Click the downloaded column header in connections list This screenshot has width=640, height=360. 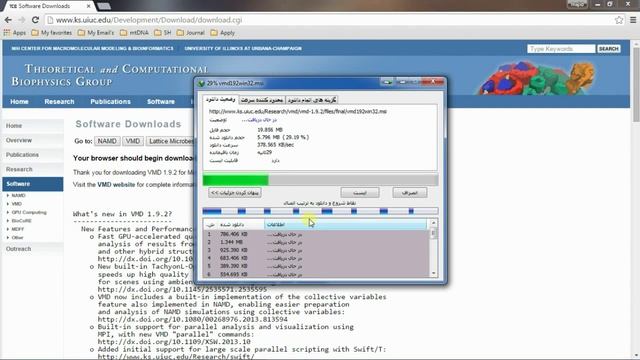(241, 224)
